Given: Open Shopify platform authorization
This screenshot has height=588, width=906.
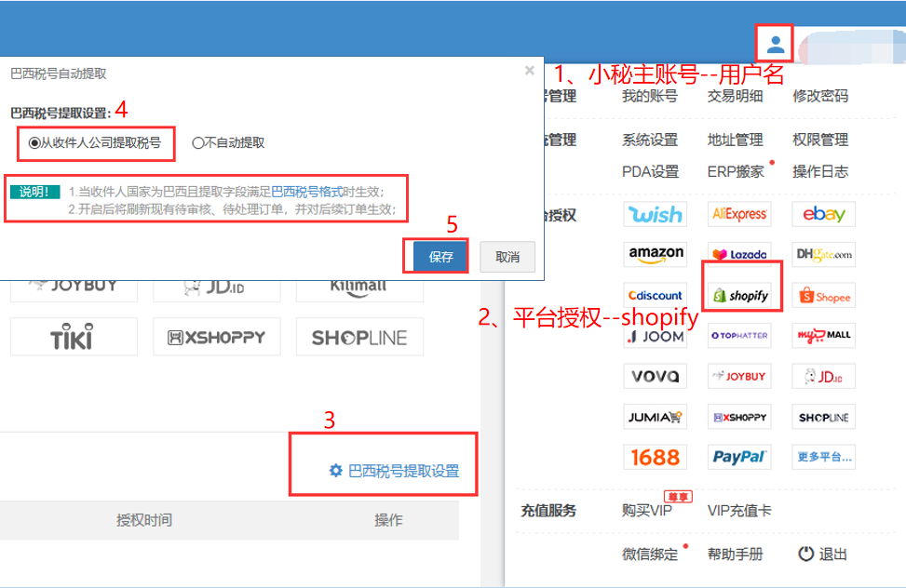Looking at the screenshot, I should [x=741, y=296].
